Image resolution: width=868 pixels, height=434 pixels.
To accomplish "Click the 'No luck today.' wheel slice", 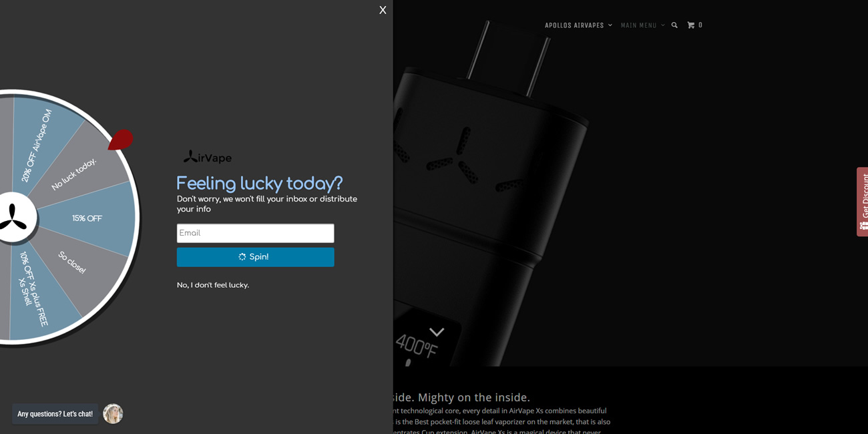I will (x=74, y=174).
